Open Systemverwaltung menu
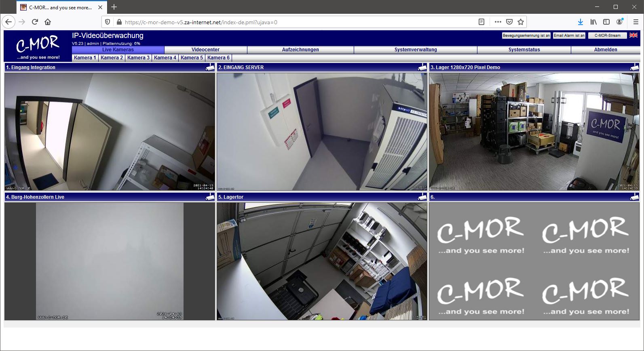Image resolution: width=644 pixels, height=351 pixels. click(416, 50)
